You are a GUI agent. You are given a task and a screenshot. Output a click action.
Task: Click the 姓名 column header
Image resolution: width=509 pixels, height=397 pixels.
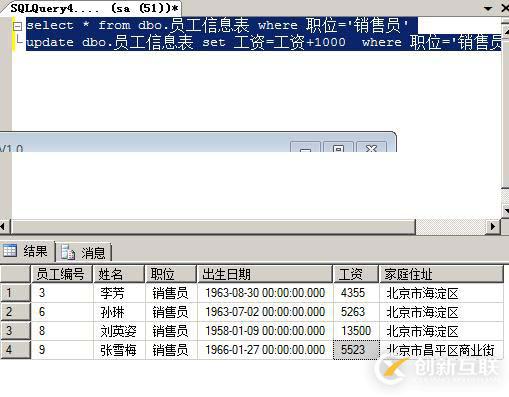click(x=119, y=274)
